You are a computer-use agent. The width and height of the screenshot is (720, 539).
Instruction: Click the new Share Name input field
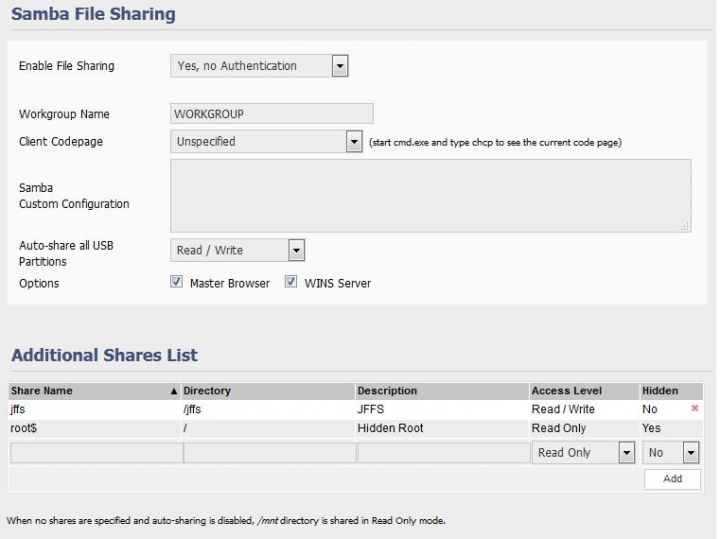click(x=96, y=453)
